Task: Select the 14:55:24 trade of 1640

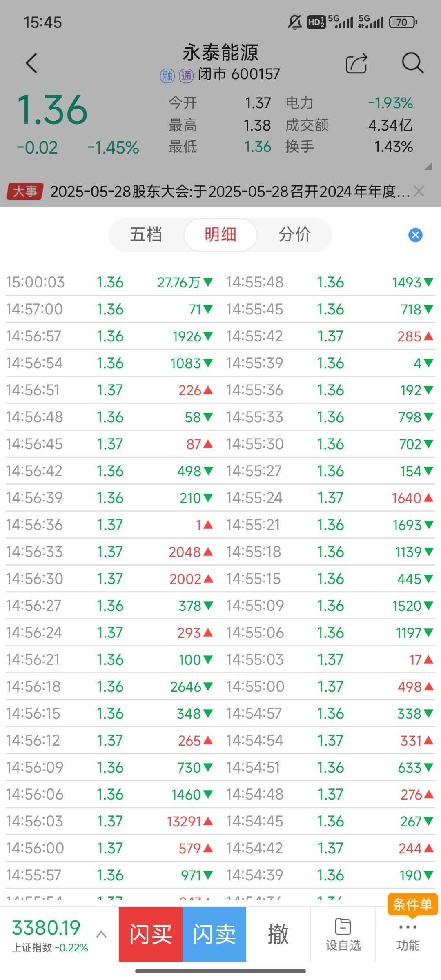Action: point(330,498)
